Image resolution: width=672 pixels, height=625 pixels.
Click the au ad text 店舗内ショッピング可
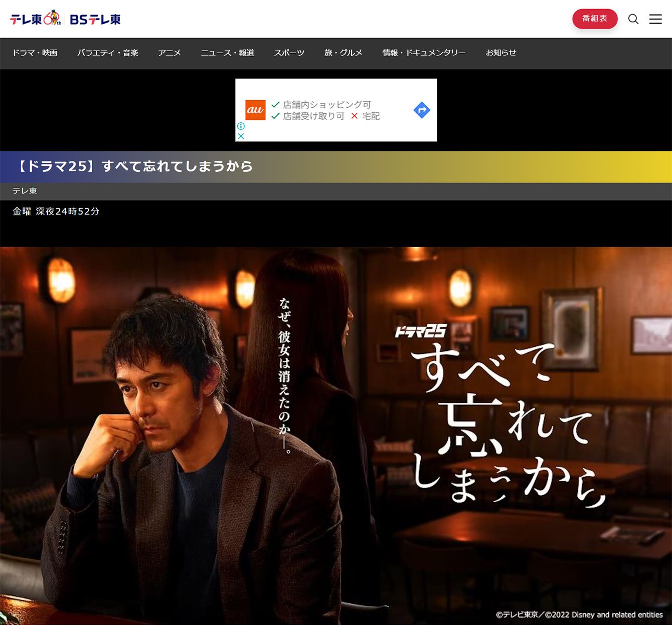tap(326, 105)
